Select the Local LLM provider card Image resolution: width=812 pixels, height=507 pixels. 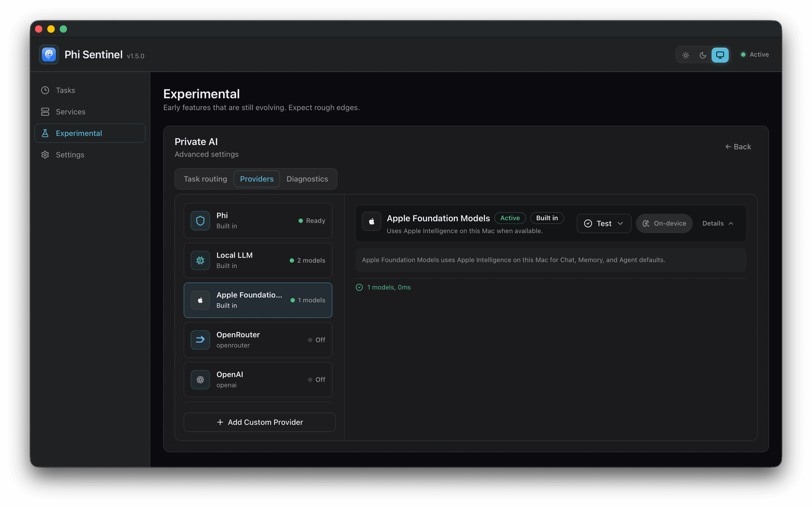pyautogui.click(x=258, y=260)
